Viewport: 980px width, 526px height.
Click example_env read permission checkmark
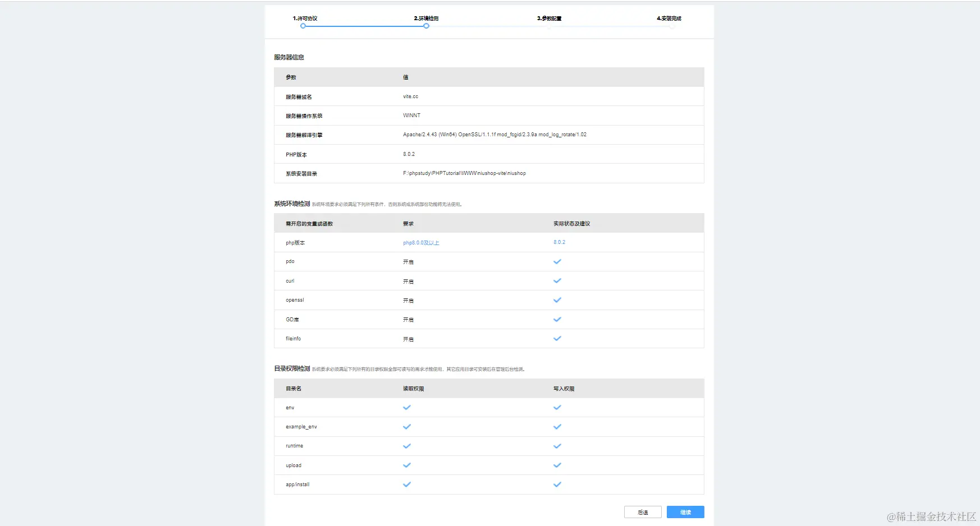407,427
